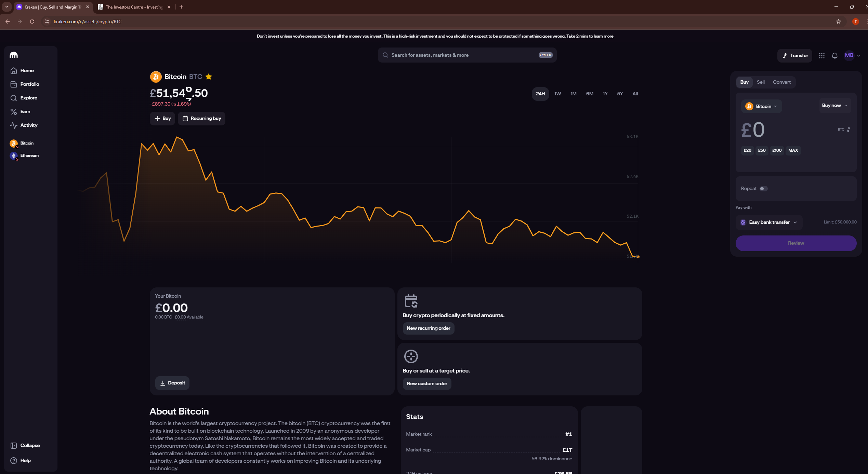Click the browser address bar URL
The image size is (868, 474).
88,22
